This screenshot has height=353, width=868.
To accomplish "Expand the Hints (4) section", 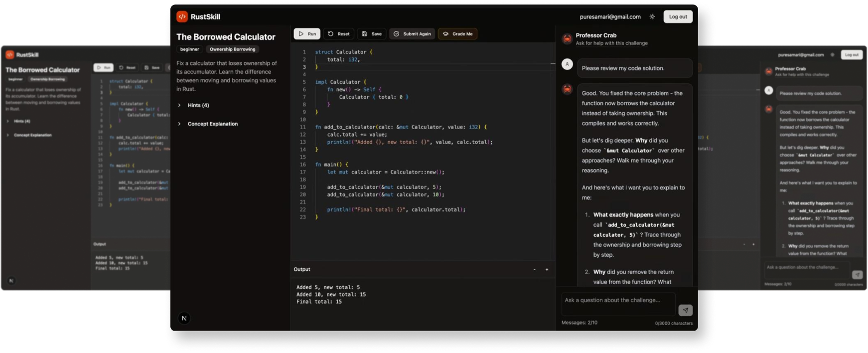I will pyautogui.click(x=198, y=105).
